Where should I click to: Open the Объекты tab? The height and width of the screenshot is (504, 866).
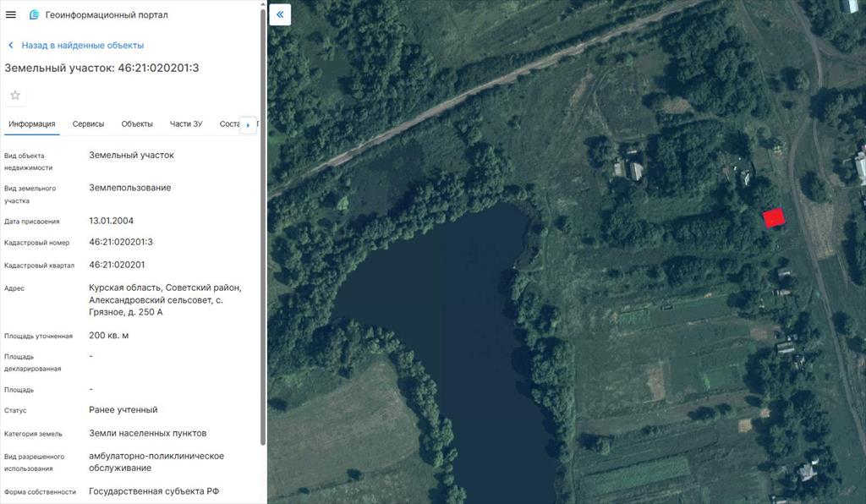tap(137, 124)
